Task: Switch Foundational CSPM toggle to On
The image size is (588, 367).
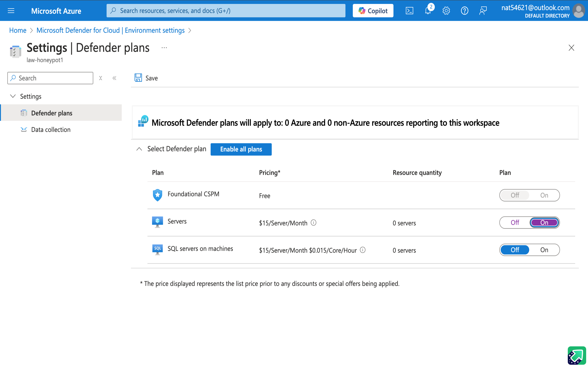Action: (x=544, y=195)
